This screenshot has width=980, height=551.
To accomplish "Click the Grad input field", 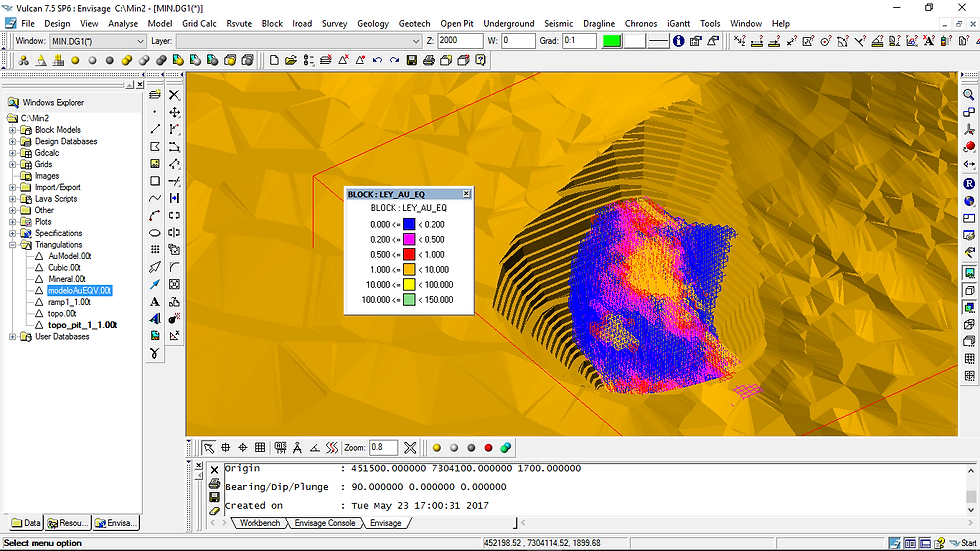I will pos(579,41).
